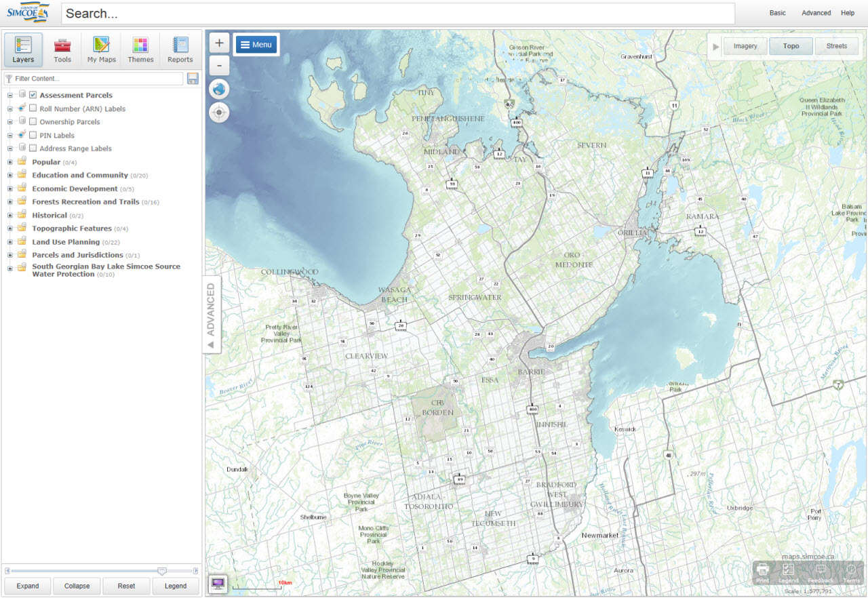Click the County of Simcoe logo
This screenshot has height=598, width=868.
[28, 12]
